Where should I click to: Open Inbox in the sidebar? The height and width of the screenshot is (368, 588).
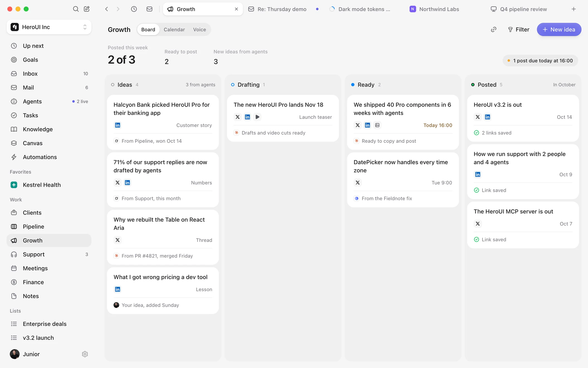point(49,74)
